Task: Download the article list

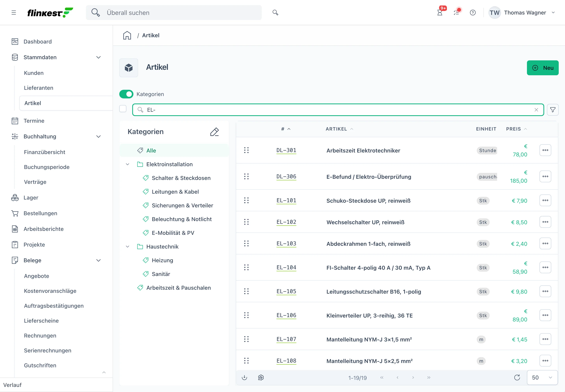Action: click(x=244, y=377)
